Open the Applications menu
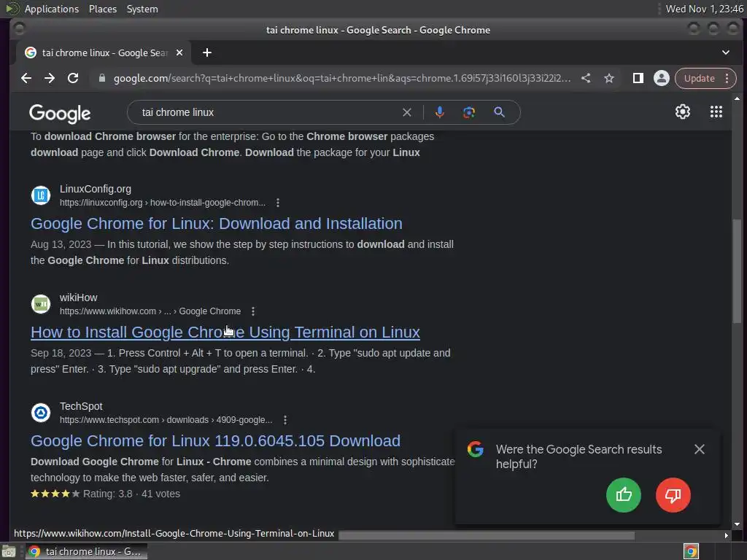747x560 pixels. [x=52, y=9]
